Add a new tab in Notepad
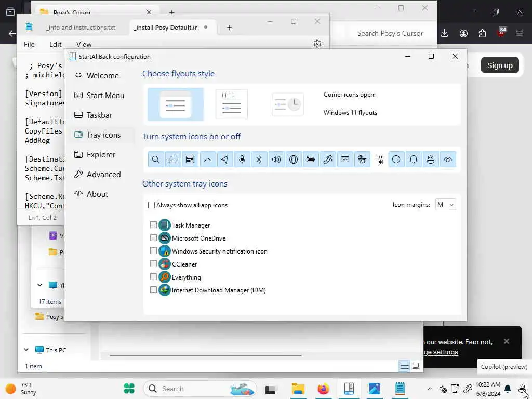This screenshot has width=532, height=399. click(229, 28)
